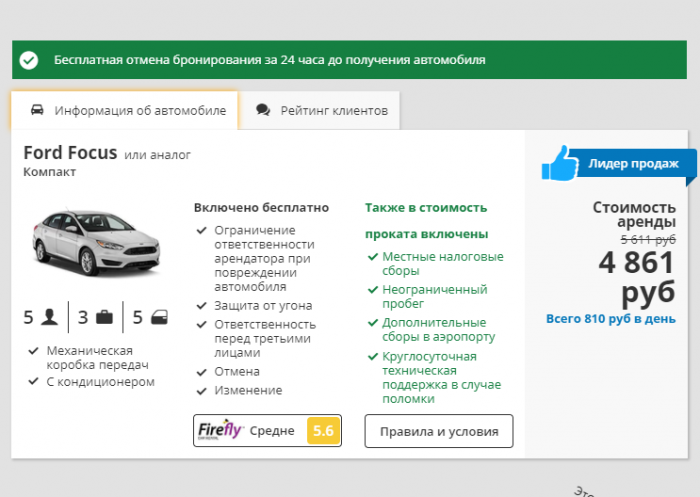Click the car door icon
The height and width of the screenshot is (497, 700).
[159, 317]
